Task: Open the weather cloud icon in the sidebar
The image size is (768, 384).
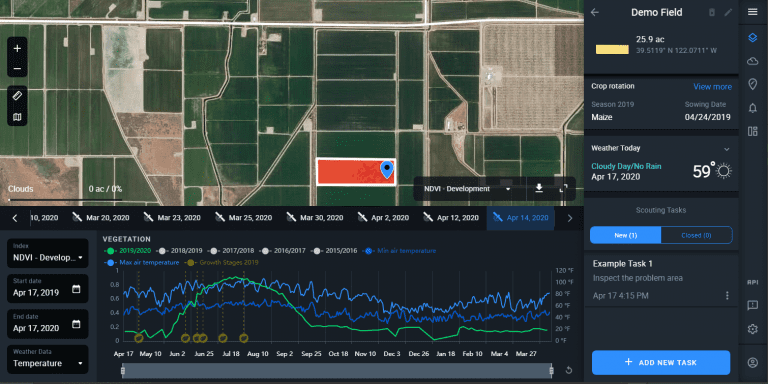Action: [753, 61]
